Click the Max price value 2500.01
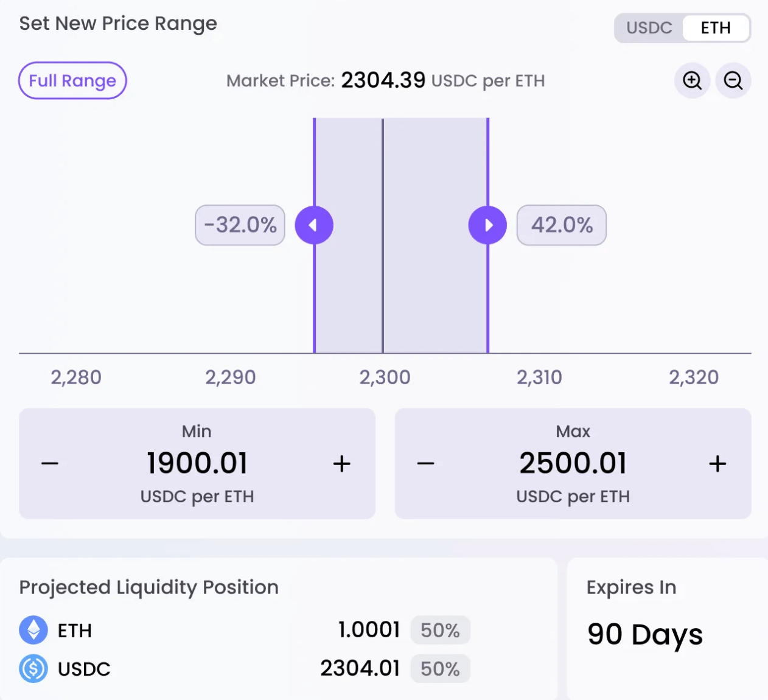This screenshot has height=700, width=768. coord(573,463)
